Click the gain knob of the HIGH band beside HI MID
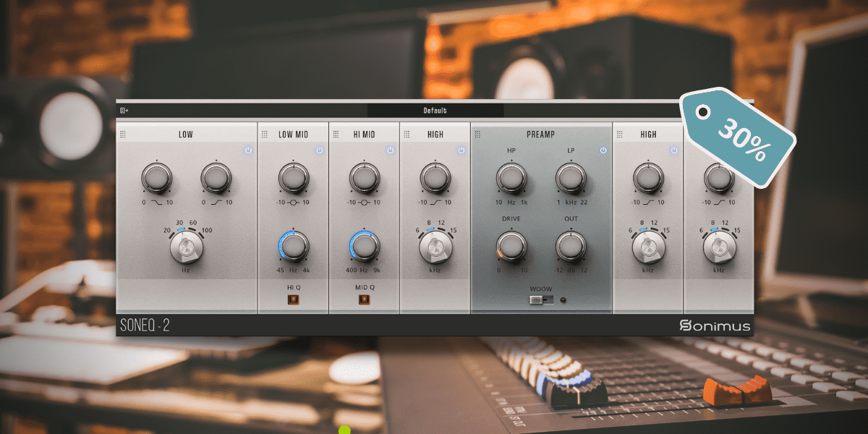 [x=435, y=177]
